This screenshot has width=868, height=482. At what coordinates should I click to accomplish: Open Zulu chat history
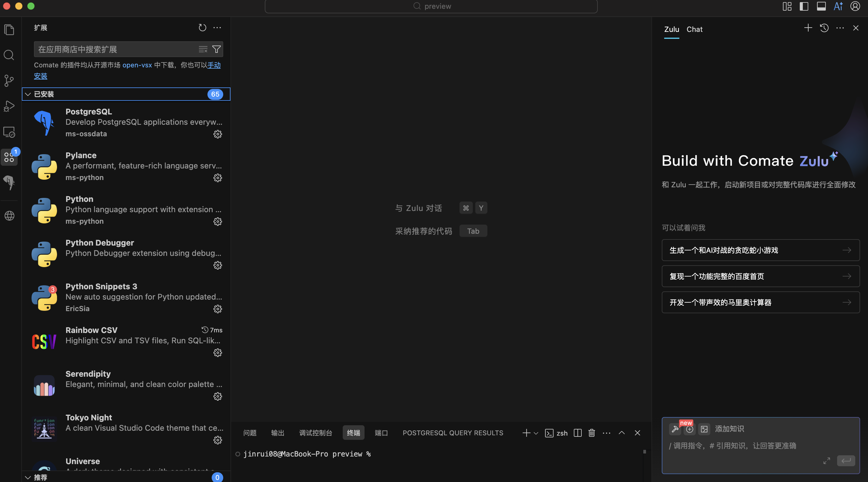[824, 28]
